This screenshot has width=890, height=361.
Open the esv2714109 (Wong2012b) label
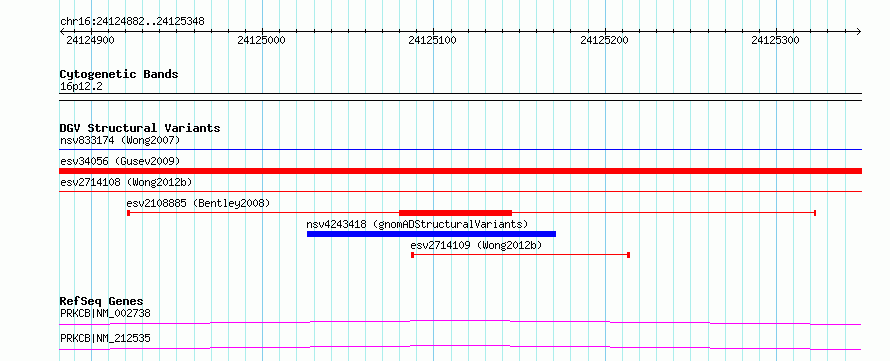coord(476,245)
